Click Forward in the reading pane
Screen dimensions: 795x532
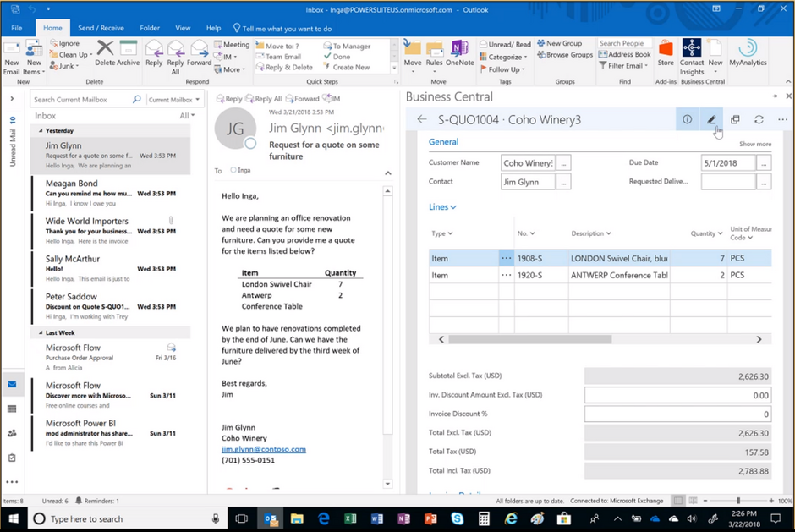coord(303,99)
